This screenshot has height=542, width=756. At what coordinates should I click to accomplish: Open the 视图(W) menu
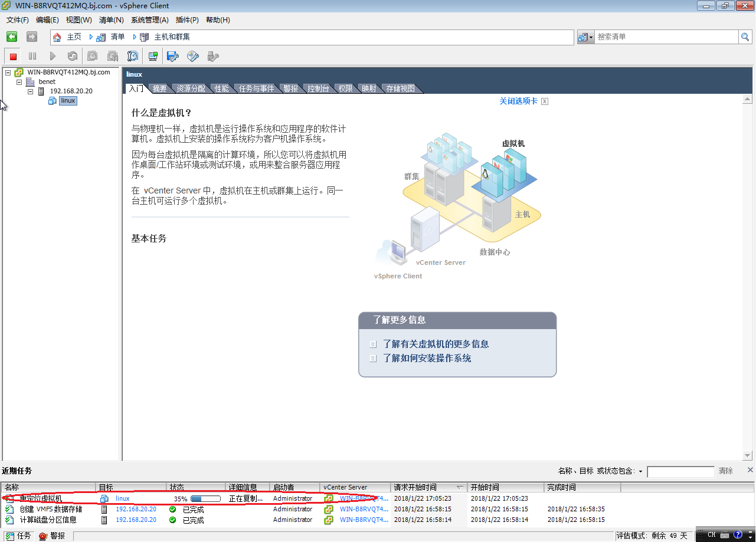click(78, 20)
